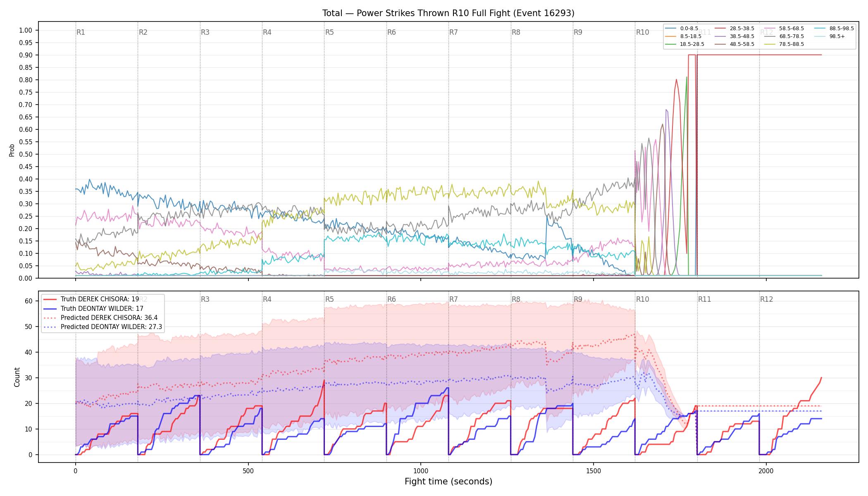Click the 30 tick on the Count axis
Image resolution: width=868 pixels, height=496 pixels.
(29, 378)
